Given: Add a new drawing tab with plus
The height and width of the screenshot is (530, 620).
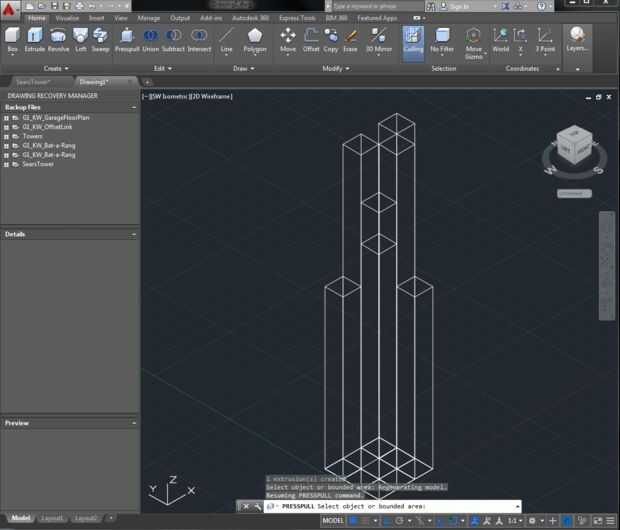Looking at the screenshot, I should [x=147, y=82].
